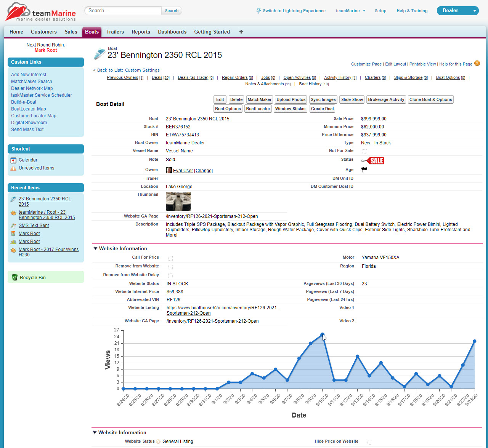Check the Call For Price checkbox
The height and width of the screenshot is (448, 488).
click(x=170, y=258)
